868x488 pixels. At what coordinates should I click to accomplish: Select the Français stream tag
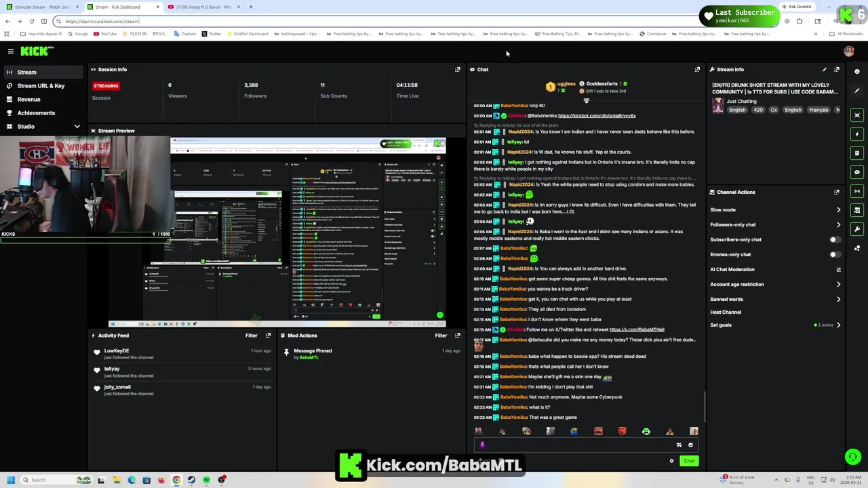(x=818, y=110)
